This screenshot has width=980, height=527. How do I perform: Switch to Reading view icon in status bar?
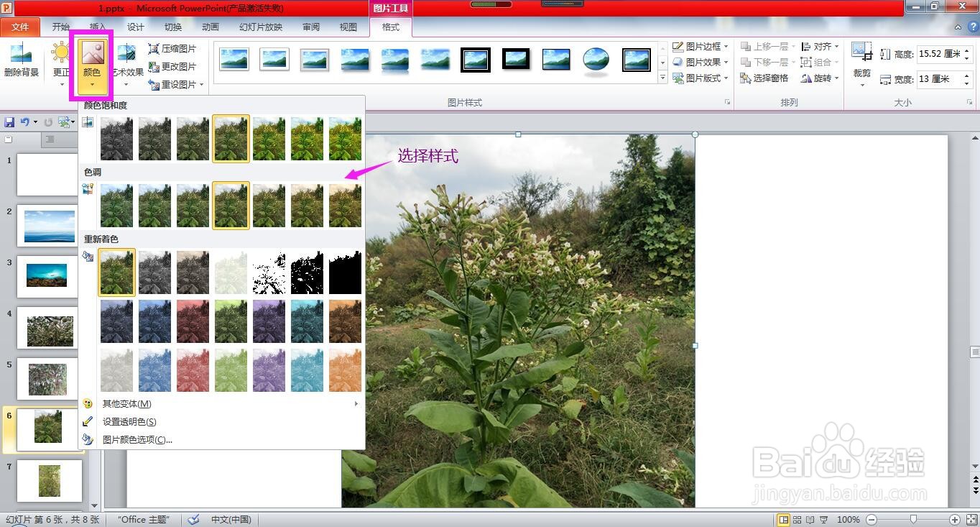tap(810, 520)
